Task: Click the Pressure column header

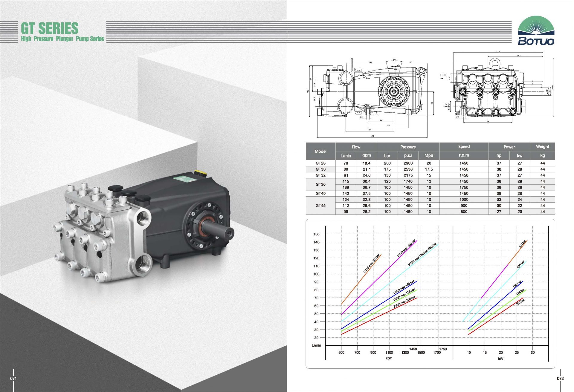Action: [408, 147]
